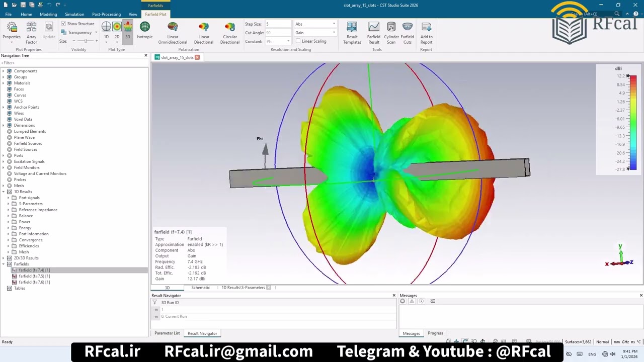Open farfield plot Properties
This screenshot has width=644, height=362.
(12, 33)
